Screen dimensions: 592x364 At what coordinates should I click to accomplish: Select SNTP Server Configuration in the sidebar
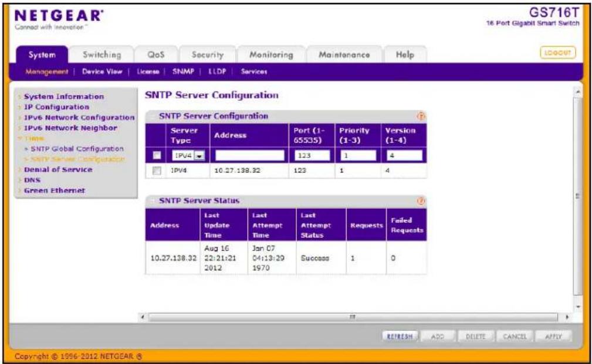(x=77, y=159)
